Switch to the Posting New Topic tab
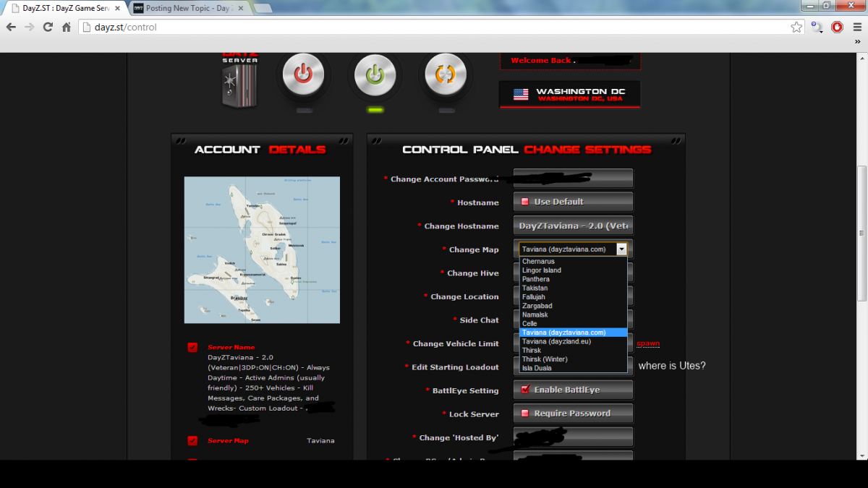Viewport: 868px width, 488px height. coord(188,8)
